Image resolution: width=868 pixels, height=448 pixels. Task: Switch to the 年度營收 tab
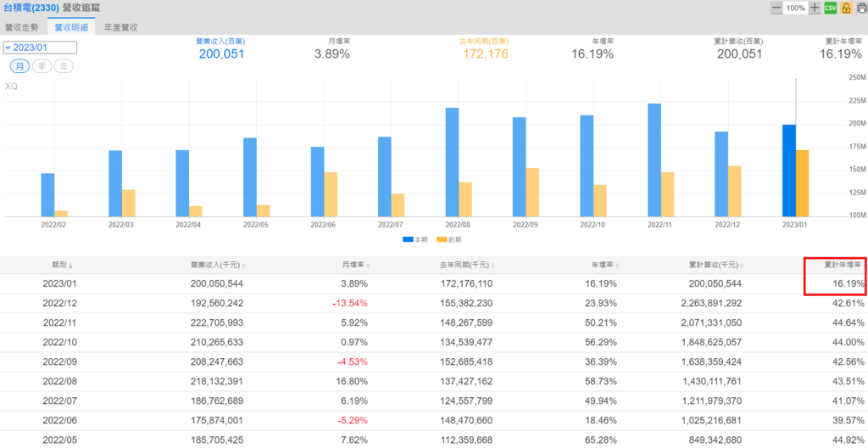pyautogui.click(x=120, y=27)
